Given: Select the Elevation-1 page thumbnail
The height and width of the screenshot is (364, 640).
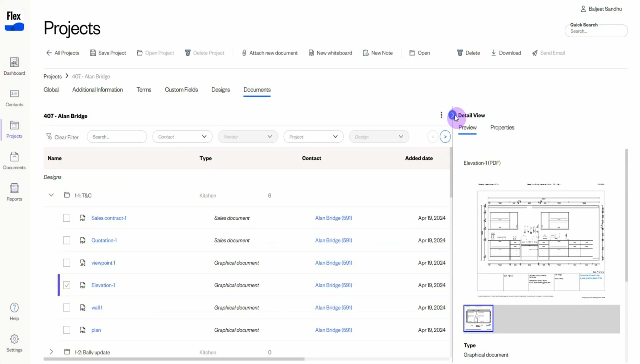Looking at the screenshot, I should click(x=478, y=318).
